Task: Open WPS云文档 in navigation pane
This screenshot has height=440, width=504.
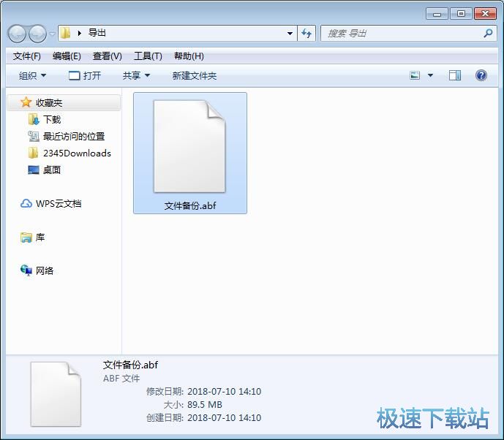Action: (x=59, y=204)
